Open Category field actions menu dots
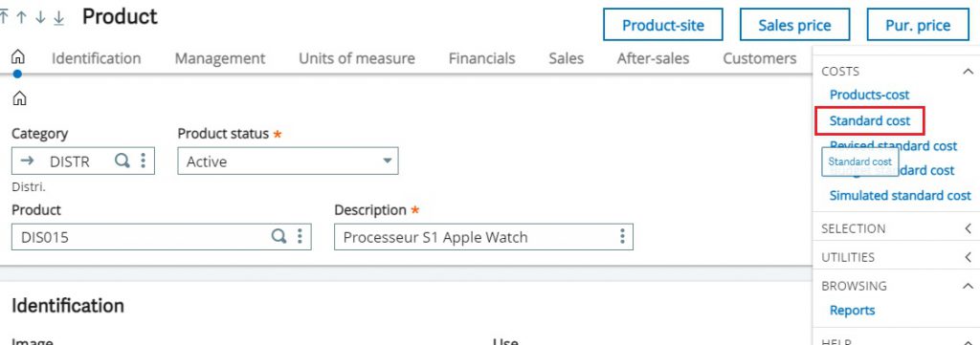The height and width of the screenshot is (345, 980). 144,161
